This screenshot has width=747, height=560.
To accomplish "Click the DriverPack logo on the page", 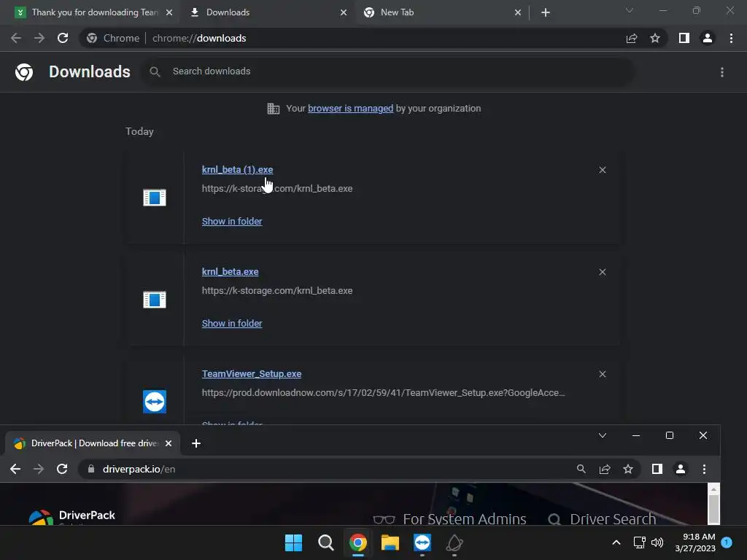I will tap(72, 517).
